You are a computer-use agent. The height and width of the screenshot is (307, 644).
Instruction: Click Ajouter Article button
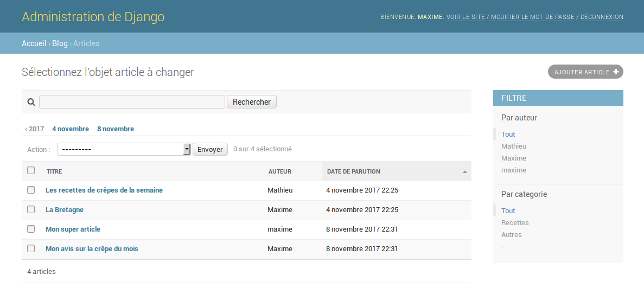[x=585, y=72]
